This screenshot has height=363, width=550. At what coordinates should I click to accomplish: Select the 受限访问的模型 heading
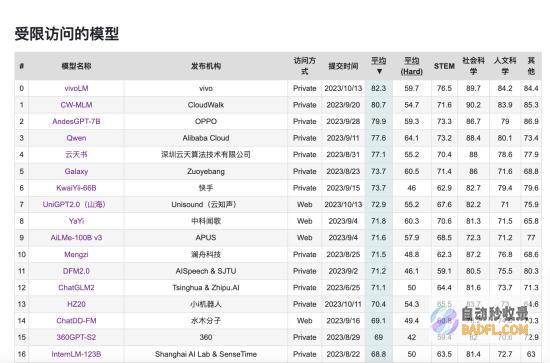pyautogui.click(x=67, y=34)
